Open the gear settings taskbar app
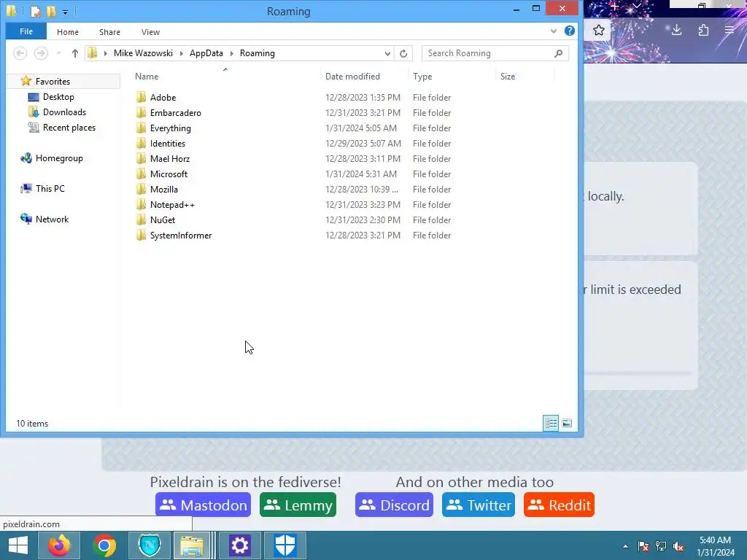 coord(239,545)
